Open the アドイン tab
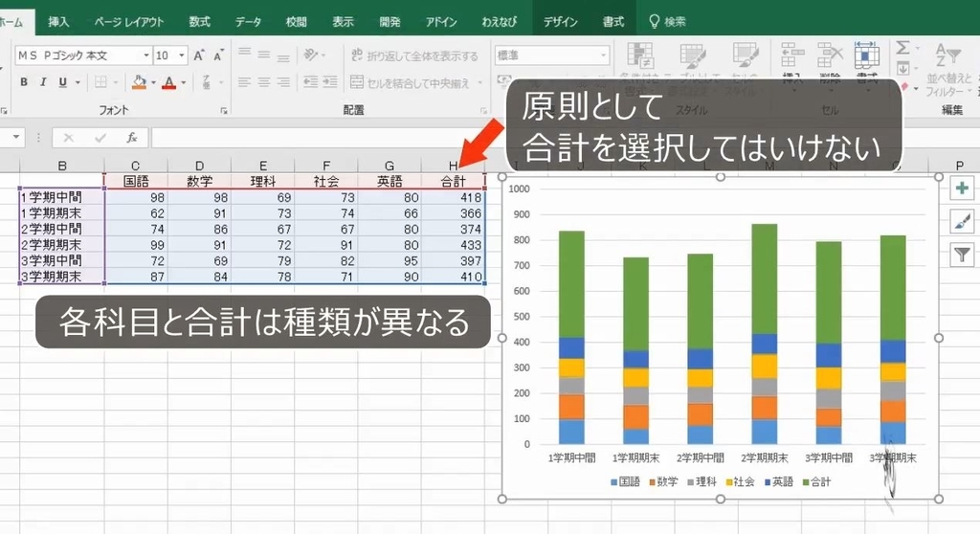This screenshot has width=980, height=534. pyautogui.click(x=441, y=22)
